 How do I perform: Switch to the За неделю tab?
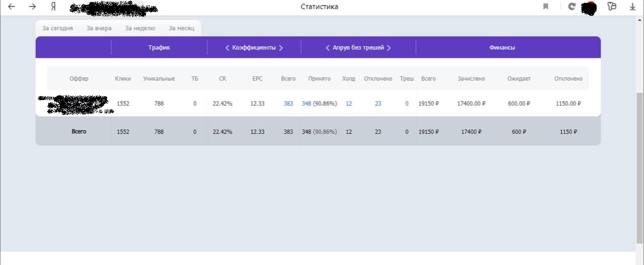click(140, 28)
